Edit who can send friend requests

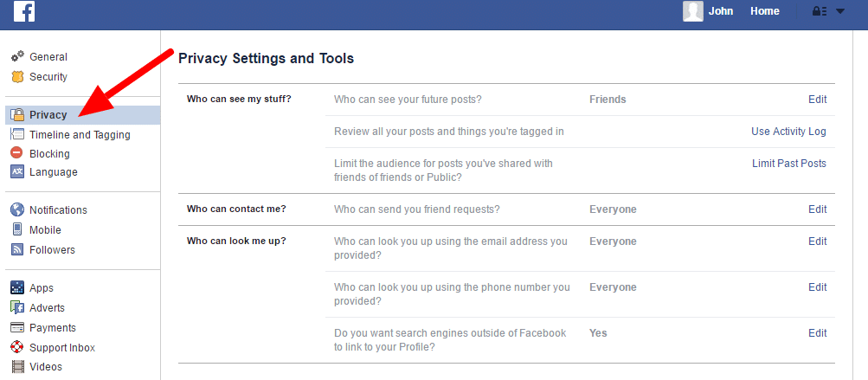coord(817,209)
